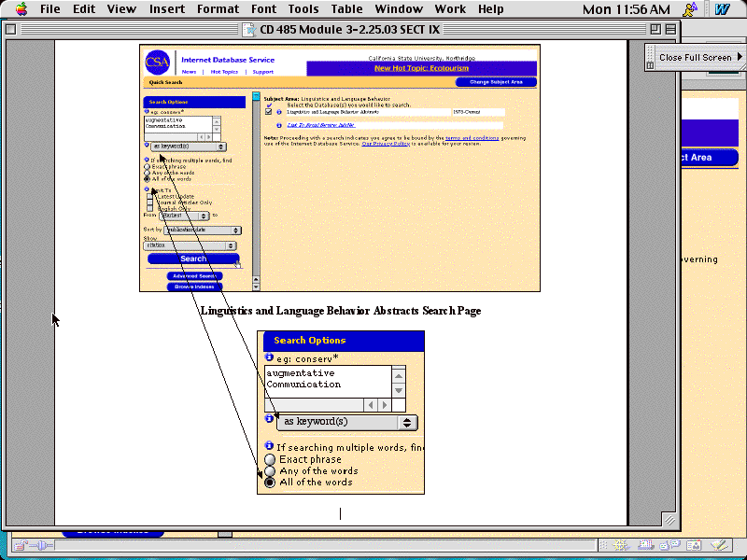Click the terms and conditions link
This screenshot has height=560, width=747.
(x=472, y=138)
